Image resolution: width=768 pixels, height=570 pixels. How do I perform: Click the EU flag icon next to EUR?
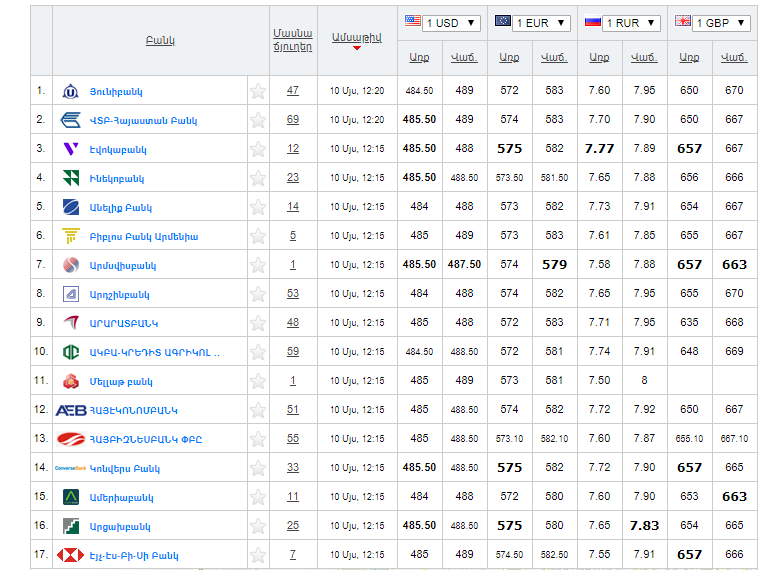[x=503, y=21]
